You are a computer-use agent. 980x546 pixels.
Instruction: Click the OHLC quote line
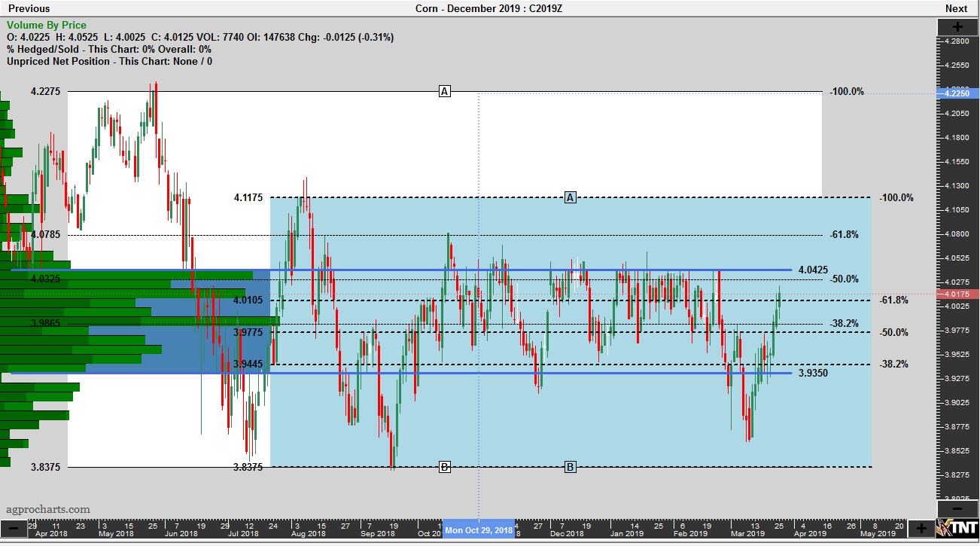[x=200, y=37]
